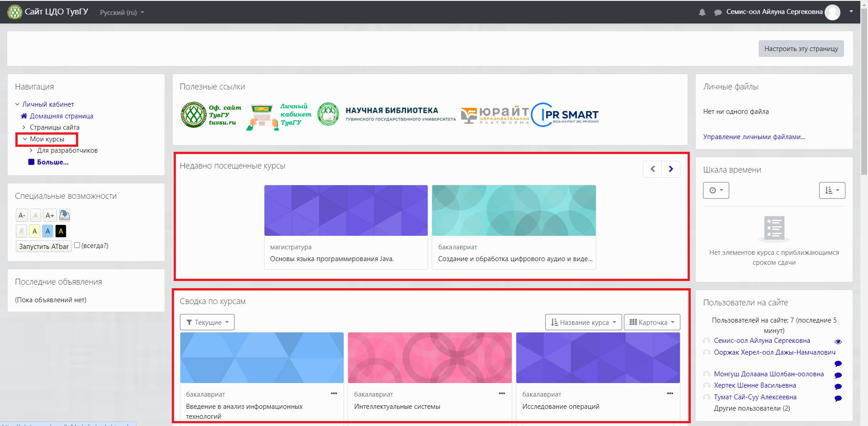This screenshot has height=426, width=868.
Task: Message Хертек Шенне Васильевна via chat icon
Action: [x=838, y=387]
